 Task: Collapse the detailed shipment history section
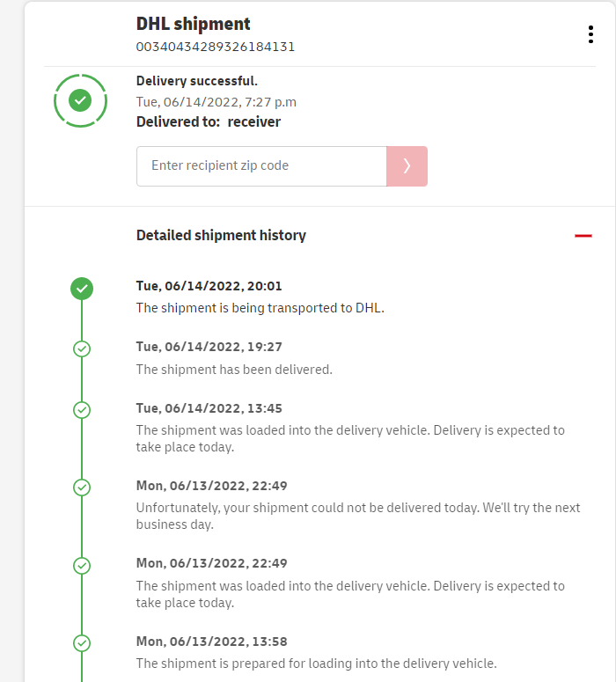(583, 236)
